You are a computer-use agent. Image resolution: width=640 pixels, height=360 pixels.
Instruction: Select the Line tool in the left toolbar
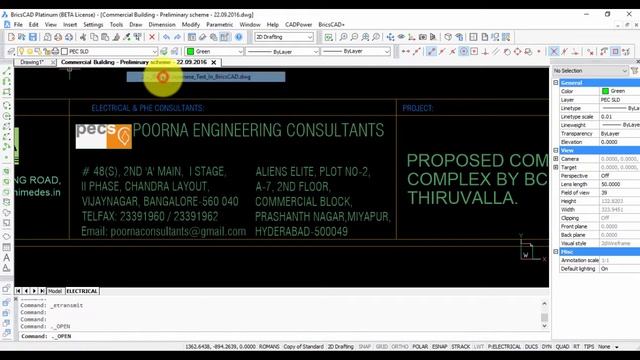tap(7, 71)
